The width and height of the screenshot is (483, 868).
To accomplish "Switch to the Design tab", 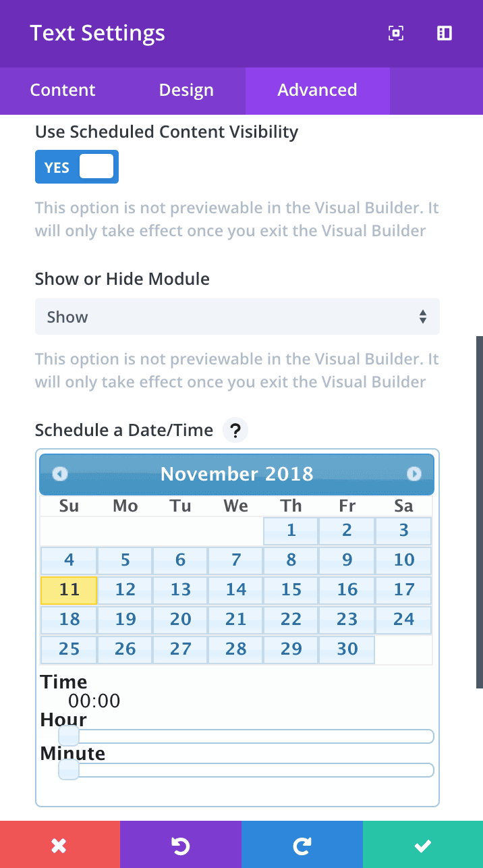I will pyautogui.click(x=186, y=90).
